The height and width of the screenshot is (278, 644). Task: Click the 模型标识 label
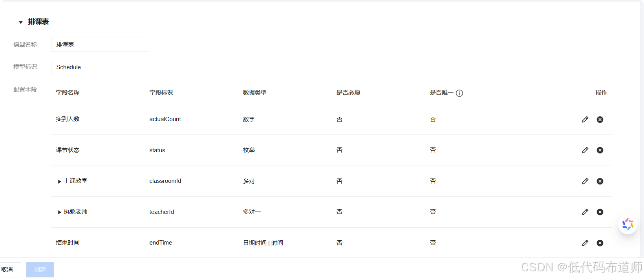pos(25,67)
